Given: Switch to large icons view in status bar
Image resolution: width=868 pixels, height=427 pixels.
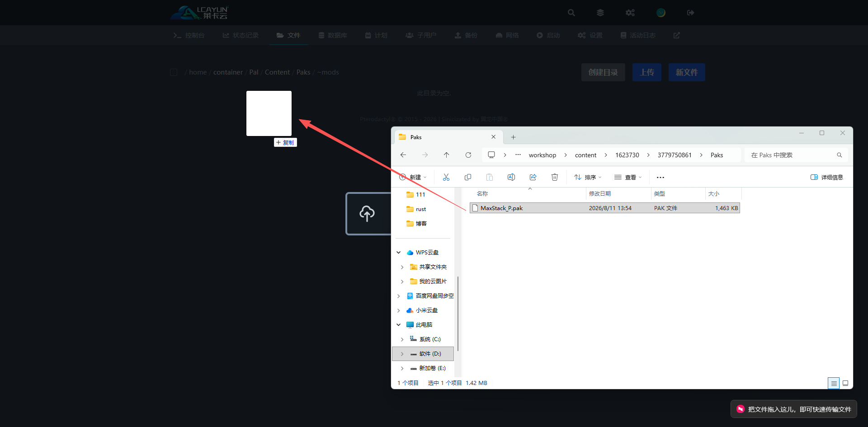Looking at the screenshot, I should [x=845, y=383].
